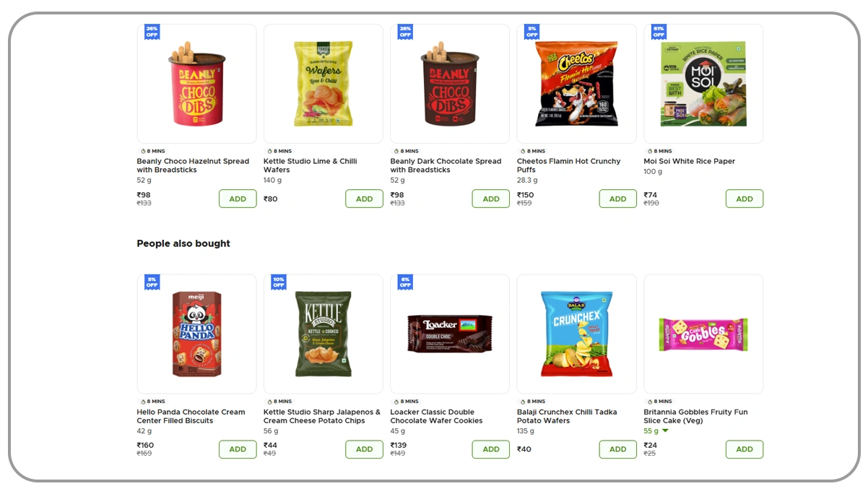Open the Britannia Gobbles cake product image
The width and height of the screenshot is (868, 494).
[x=703, y=334]
